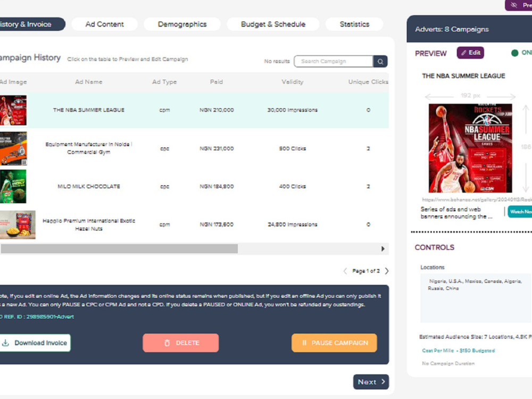Click the Ad Name column header
Image resolution: width=532 pixels, height=399 pixels.
88,82
